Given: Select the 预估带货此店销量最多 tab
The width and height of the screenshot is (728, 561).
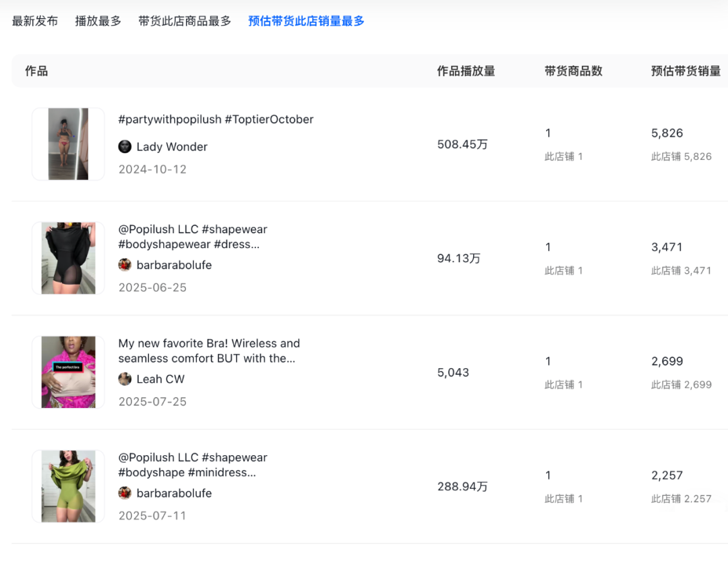Looking at the screenshot, I should click(x=306, y=21).
